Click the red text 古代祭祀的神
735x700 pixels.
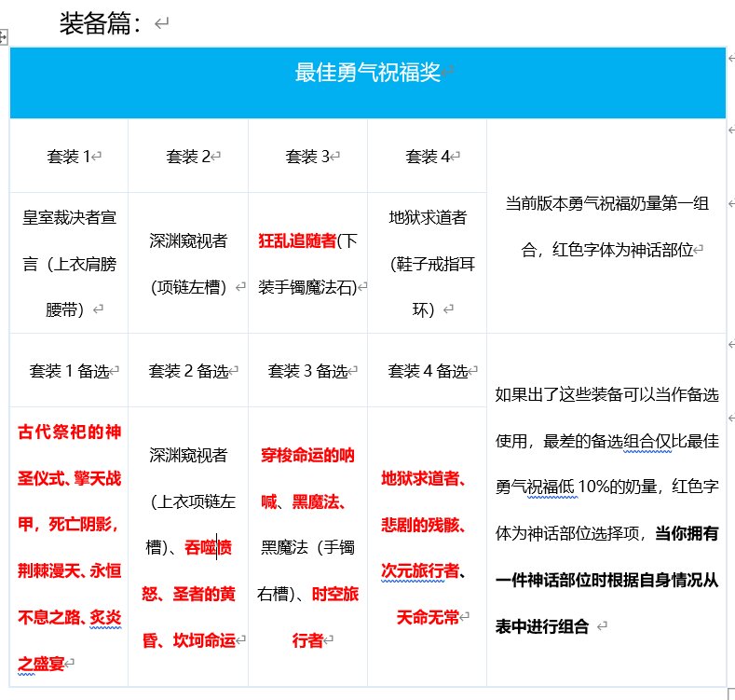pyautogui.click(x=69, y=432)
